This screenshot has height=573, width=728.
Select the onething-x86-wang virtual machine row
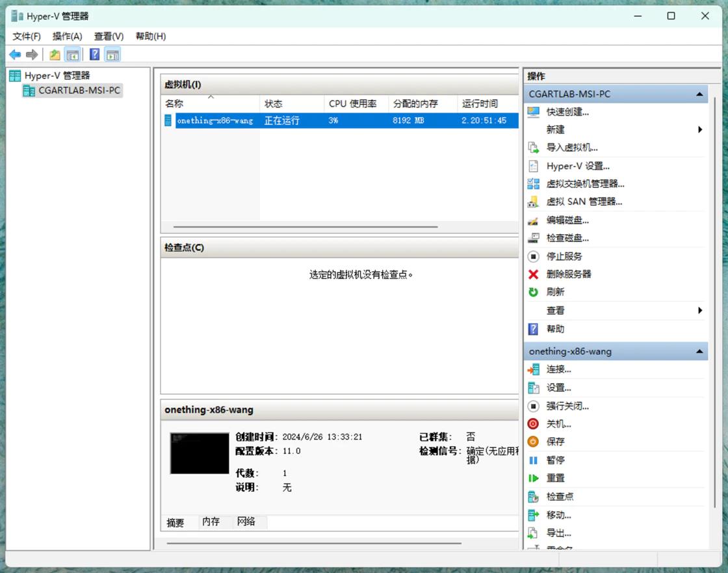[x=341, y=121]
